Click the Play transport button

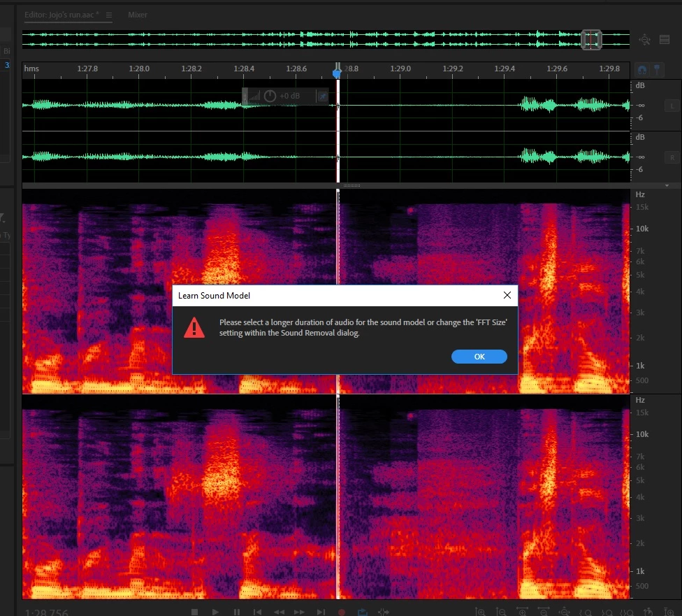215,612
